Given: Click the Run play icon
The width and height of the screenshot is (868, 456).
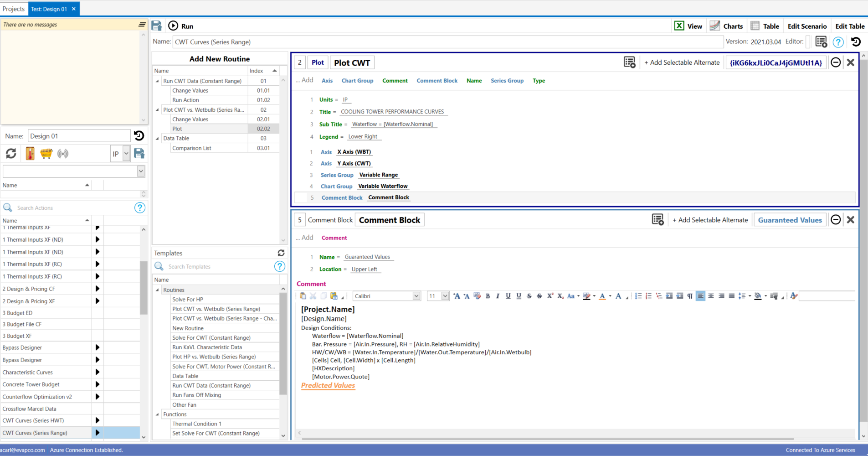Looking at the screenshot, I should pos(173,26).
